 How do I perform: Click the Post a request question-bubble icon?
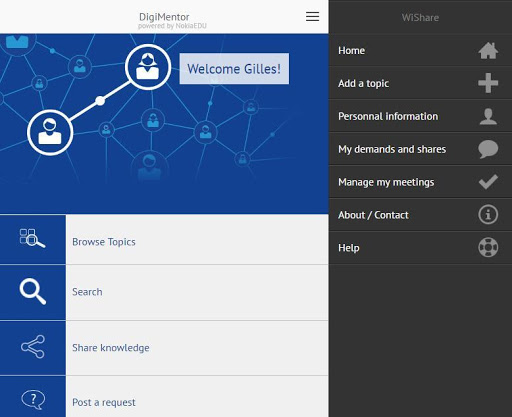33,399
